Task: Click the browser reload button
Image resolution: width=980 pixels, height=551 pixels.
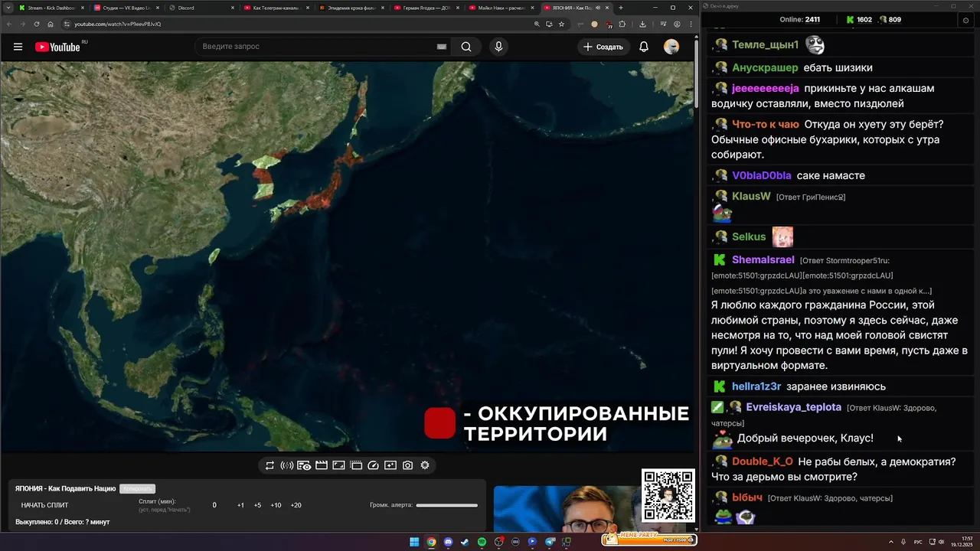Action: pyautogui.click(x=36, y=24)
